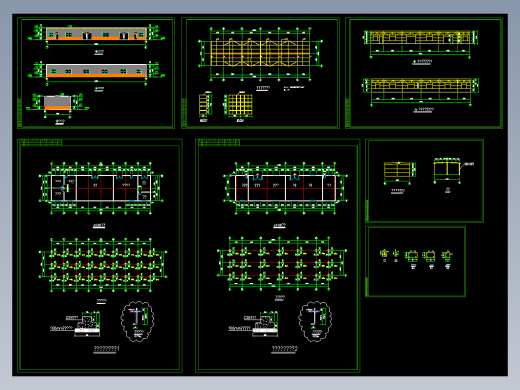Pick the small side elevation with orange base

click(x=57, y=104)
